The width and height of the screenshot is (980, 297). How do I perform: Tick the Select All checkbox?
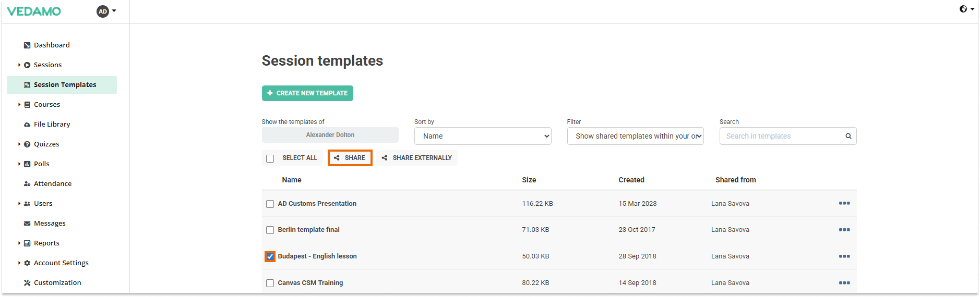[x=270, y=158]
